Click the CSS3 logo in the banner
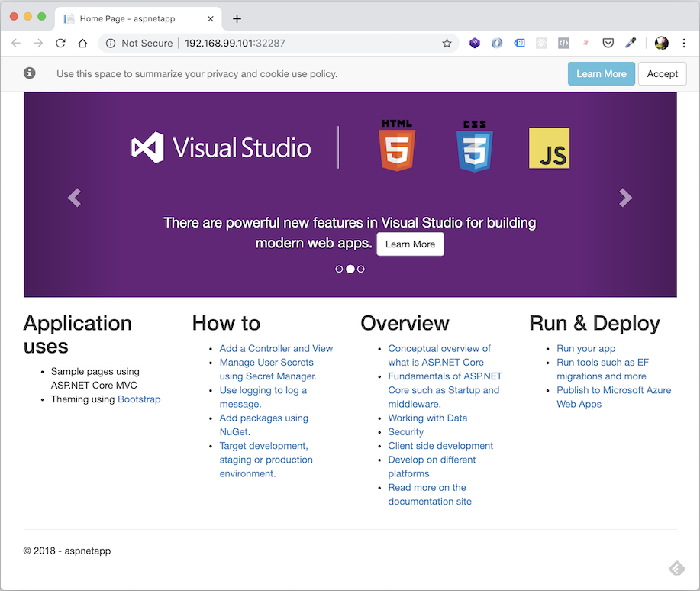 pyautogui.click(x=475, y=146)
